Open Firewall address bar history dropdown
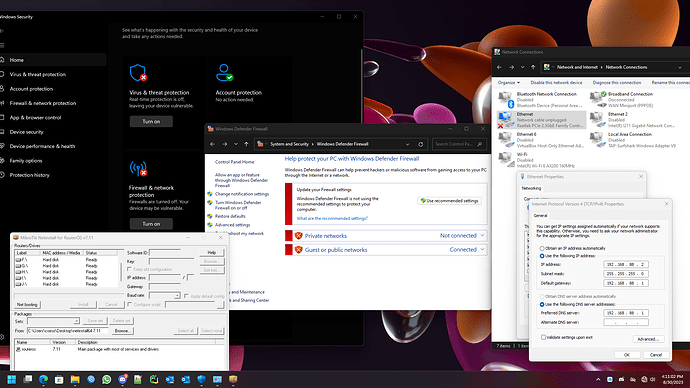This screenshot has height=388, width=690. click(407, 144)
